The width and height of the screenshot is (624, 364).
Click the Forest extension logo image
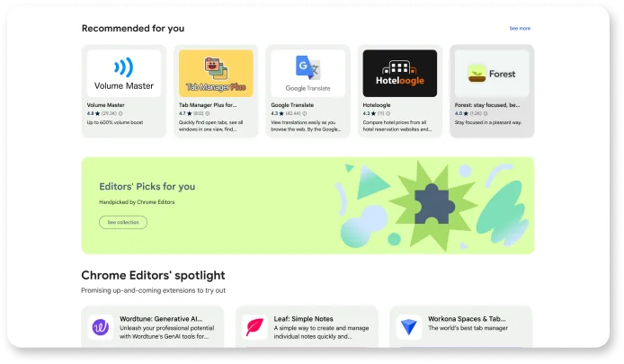tap(492, 73)
